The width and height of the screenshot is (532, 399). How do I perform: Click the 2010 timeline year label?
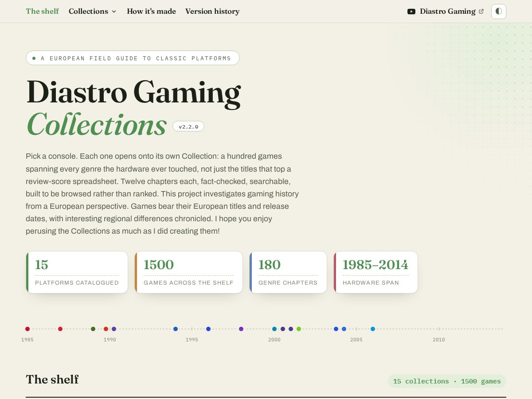(439, 340)
